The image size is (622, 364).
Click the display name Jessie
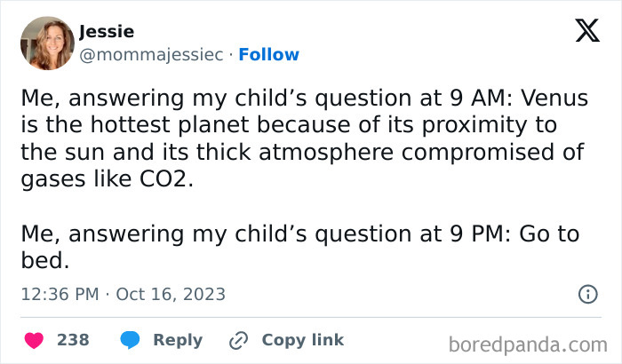107,31
